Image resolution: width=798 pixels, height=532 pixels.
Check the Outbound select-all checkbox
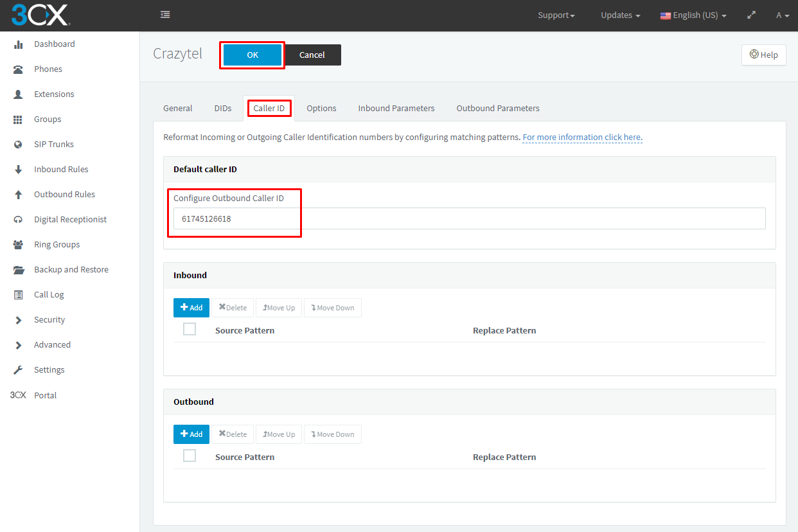(190, 456)
